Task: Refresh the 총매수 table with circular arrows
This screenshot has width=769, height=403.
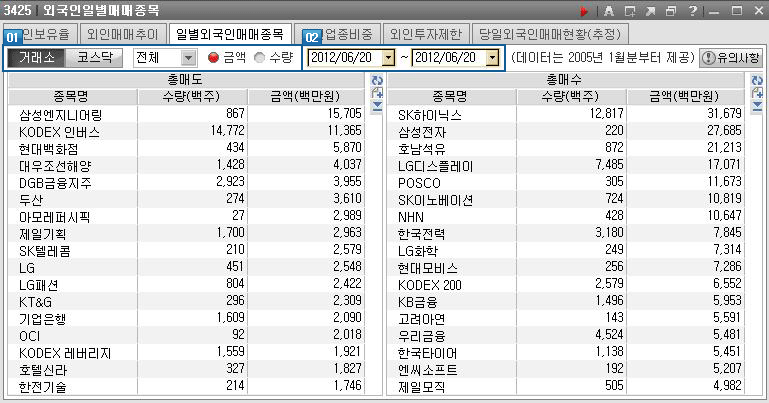Action: tap(757, 80)
